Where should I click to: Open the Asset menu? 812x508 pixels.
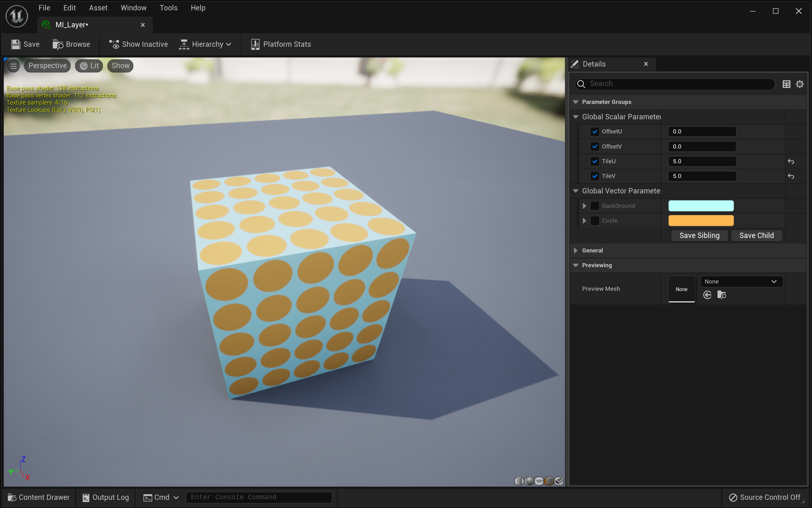[98, 8]
